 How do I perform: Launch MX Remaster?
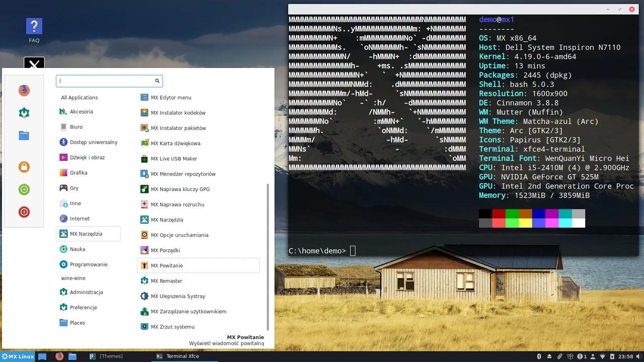(x=198, y=281)
